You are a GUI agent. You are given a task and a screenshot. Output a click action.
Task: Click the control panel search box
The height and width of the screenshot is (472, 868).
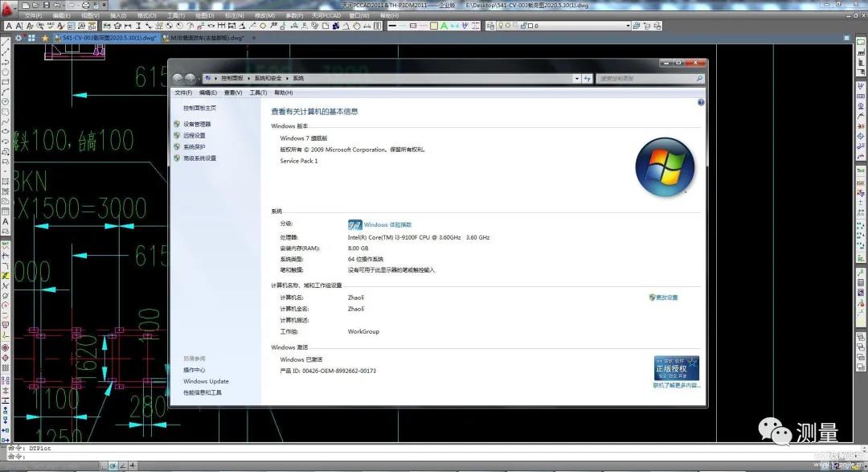click(650, 79)
